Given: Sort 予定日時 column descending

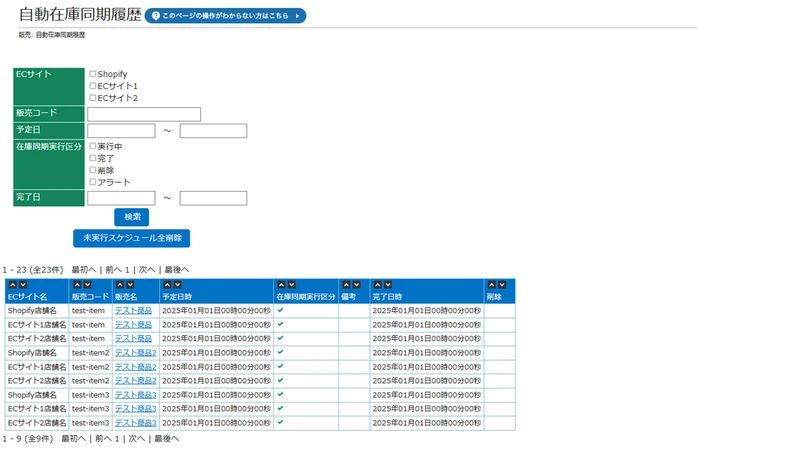Looking at the screenshot, I should (178, 285).
